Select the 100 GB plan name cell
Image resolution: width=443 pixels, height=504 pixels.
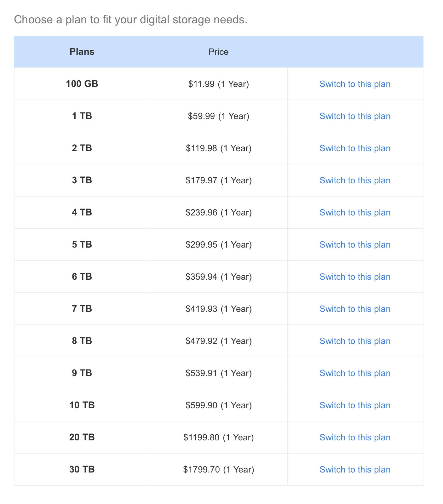(x=82, y=84)
